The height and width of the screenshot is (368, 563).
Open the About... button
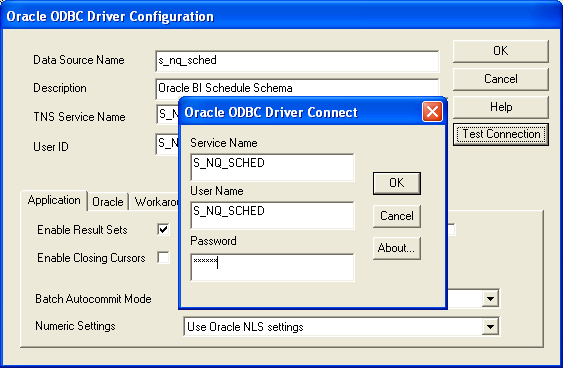click(x=397, y=248)
